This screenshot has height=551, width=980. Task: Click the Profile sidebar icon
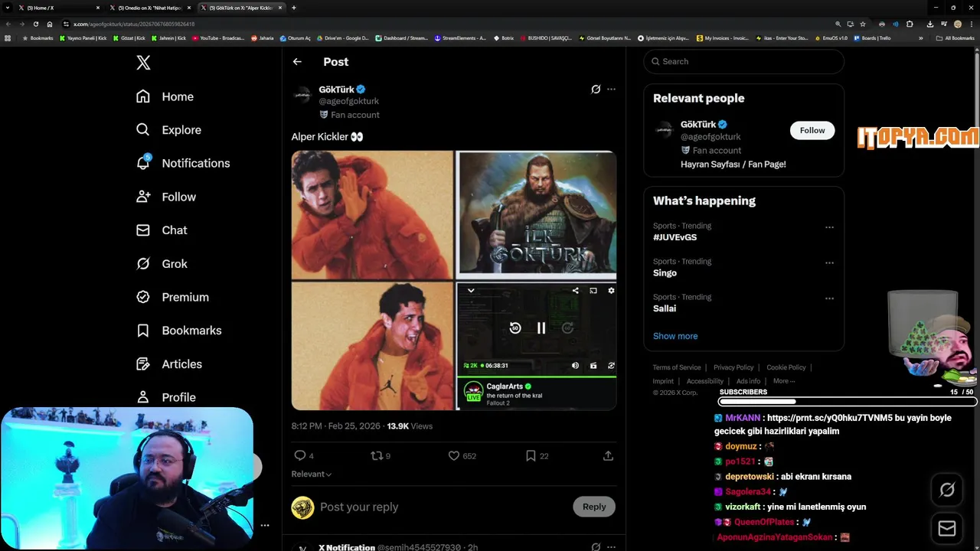point(143,397)
